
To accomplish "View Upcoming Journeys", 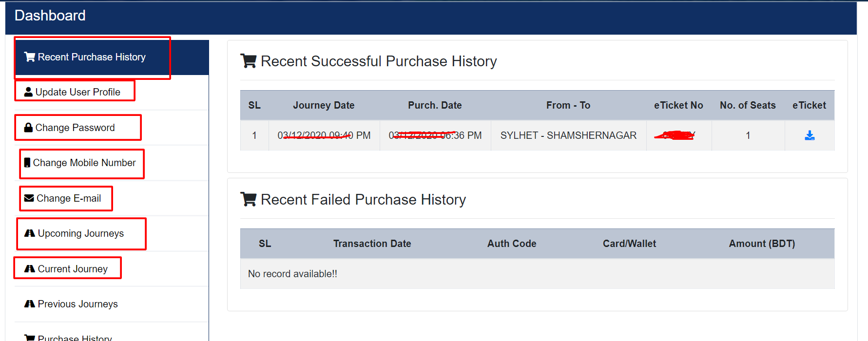I will [81, 233].
